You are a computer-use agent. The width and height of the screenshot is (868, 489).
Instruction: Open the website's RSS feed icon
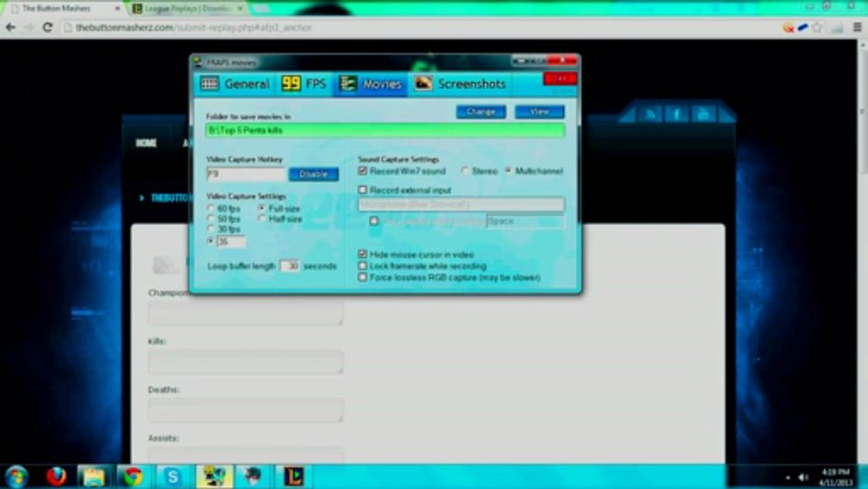pyautogui.click(x=650, y=113)
